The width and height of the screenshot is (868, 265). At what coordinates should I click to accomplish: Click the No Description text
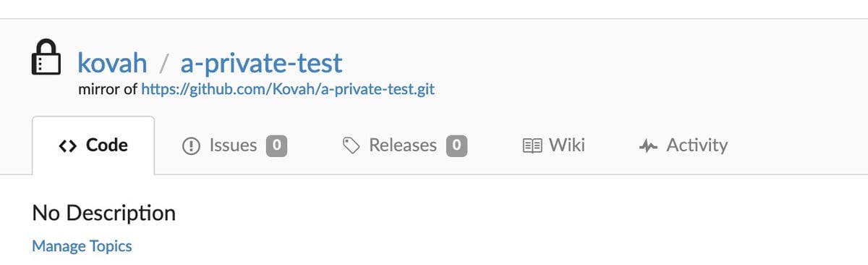[104, 214]
